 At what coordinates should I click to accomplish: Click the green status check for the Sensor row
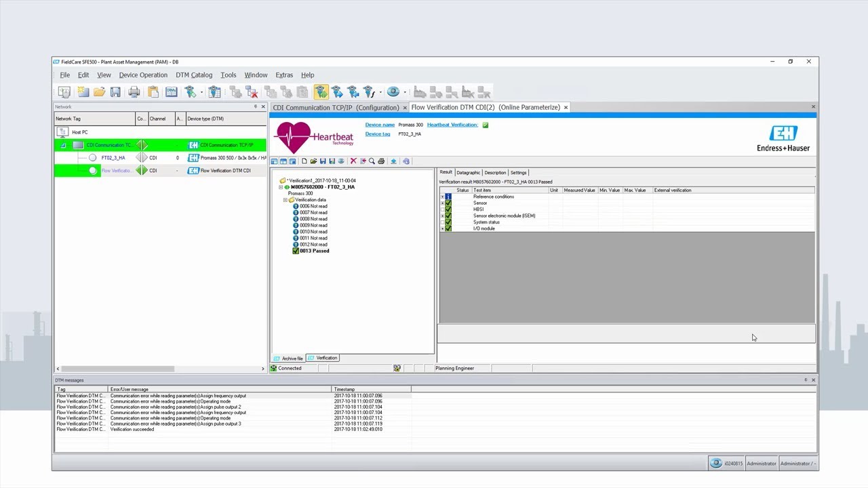[x=448, y=203]
